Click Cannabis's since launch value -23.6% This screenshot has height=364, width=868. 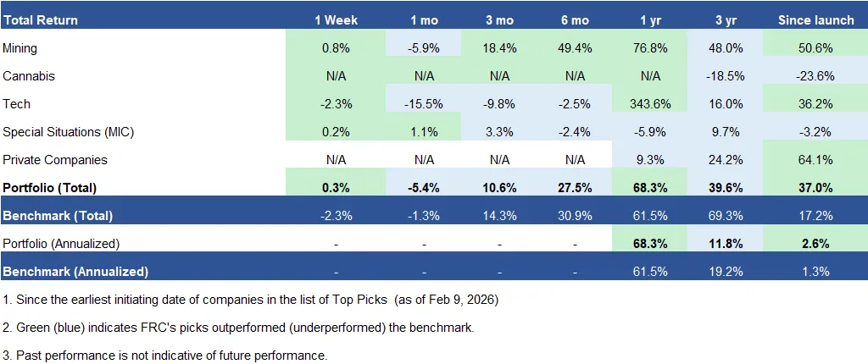pyautogui.click(x=814, y=75)
